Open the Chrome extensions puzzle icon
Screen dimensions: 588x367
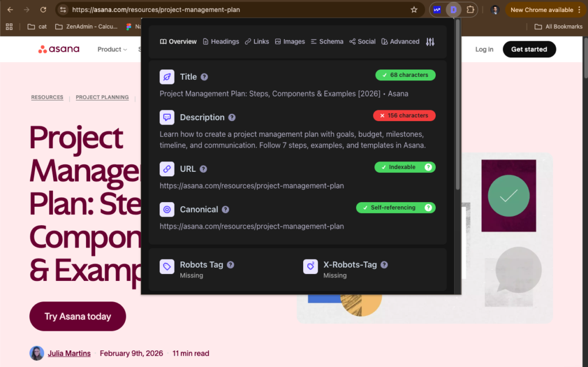click(471, 10)
